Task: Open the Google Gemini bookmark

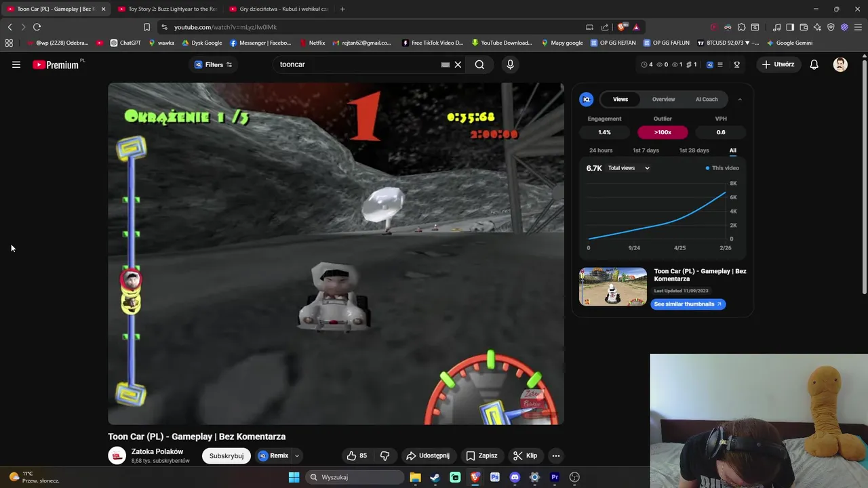Action: coord(789,43)
